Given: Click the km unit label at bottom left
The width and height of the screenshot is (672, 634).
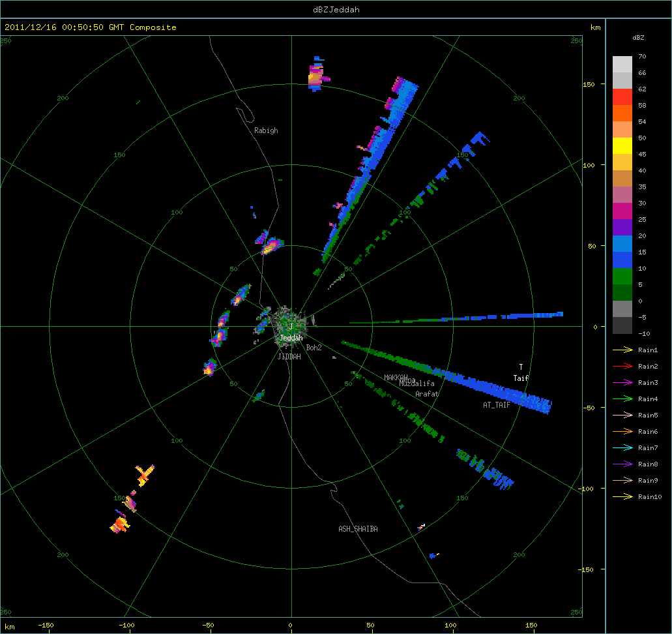Looking at the screenshot, I should [9, 627].
